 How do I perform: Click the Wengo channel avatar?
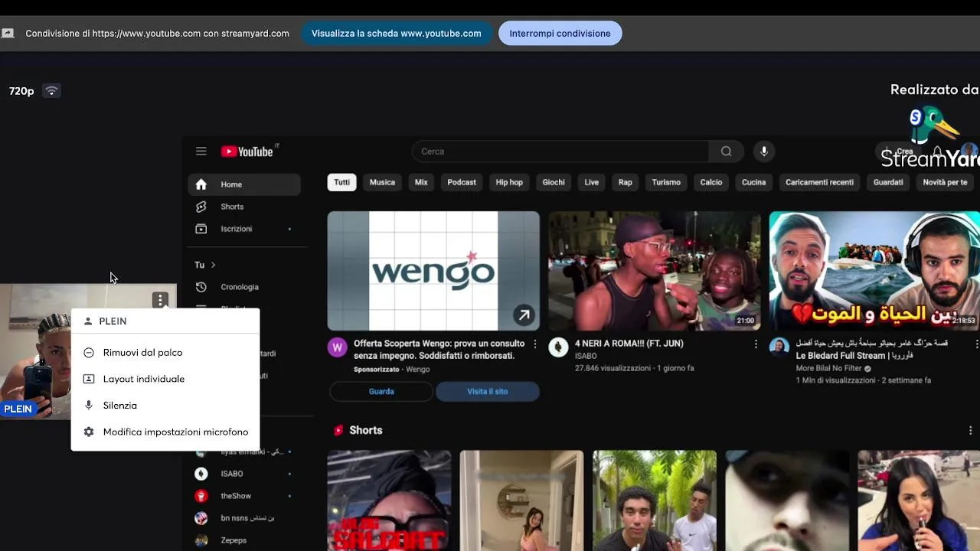click(x=338, y=347)
